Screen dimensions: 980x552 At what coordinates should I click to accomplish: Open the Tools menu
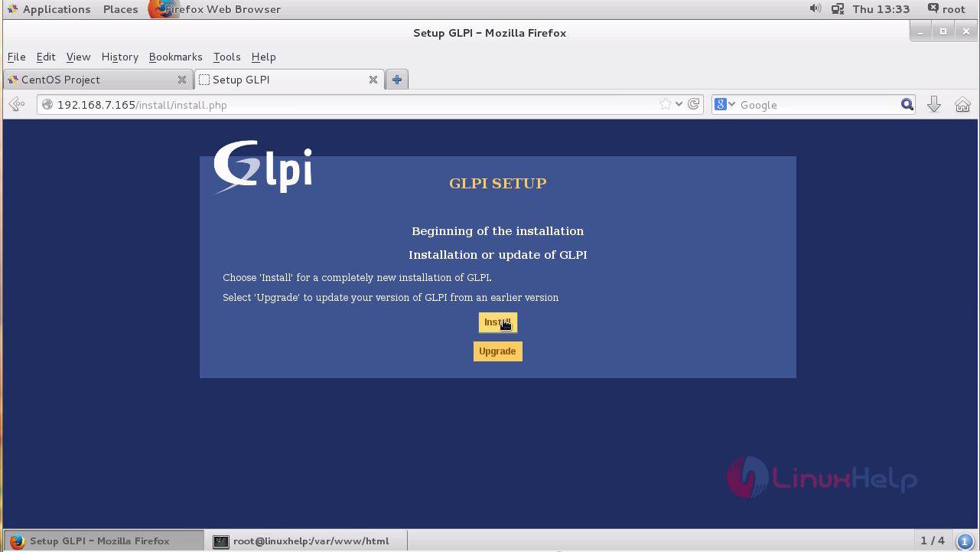(226, 57)
